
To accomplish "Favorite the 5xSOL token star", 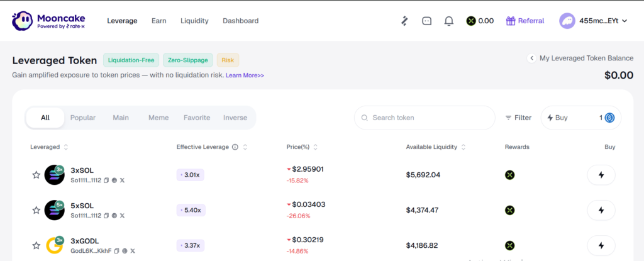I will [36, 211].
